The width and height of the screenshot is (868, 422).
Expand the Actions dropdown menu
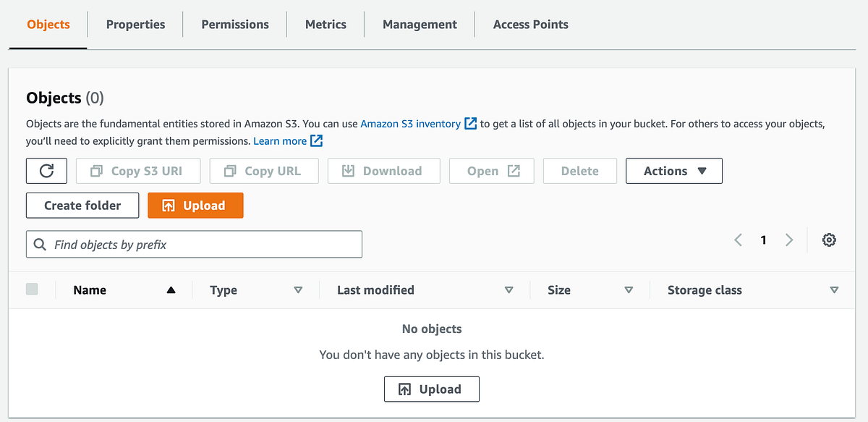point(673,171)
